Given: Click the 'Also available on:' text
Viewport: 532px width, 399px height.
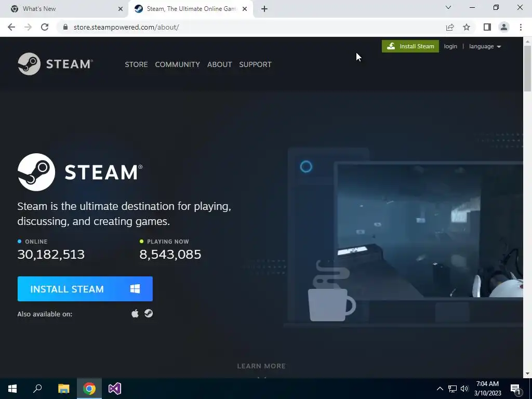Looking at the screenshot, I should (45, 314).
